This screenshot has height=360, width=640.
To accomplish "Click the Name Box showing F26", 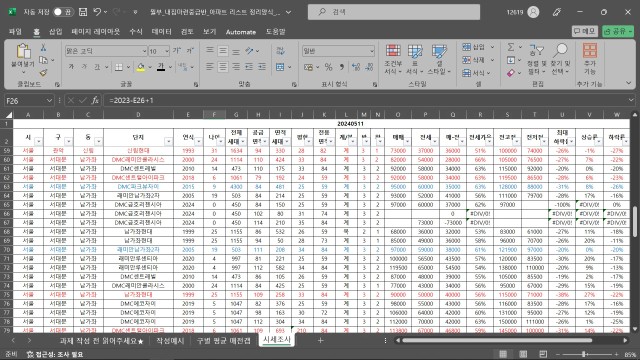I will pos(29,100).
